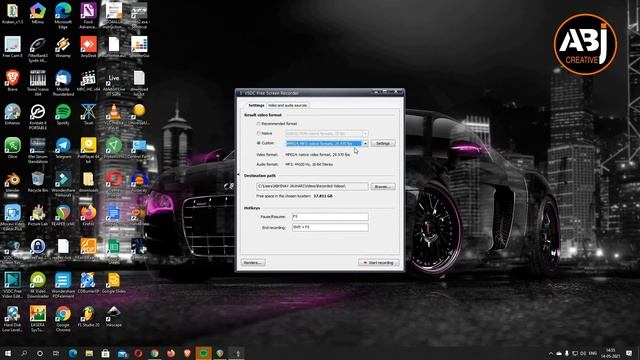Image resolution: width=640 pixels, height=360 pixels.
Task: Click the Browse button for destination path
Action: pyautogui.click(x=383, y=187)
